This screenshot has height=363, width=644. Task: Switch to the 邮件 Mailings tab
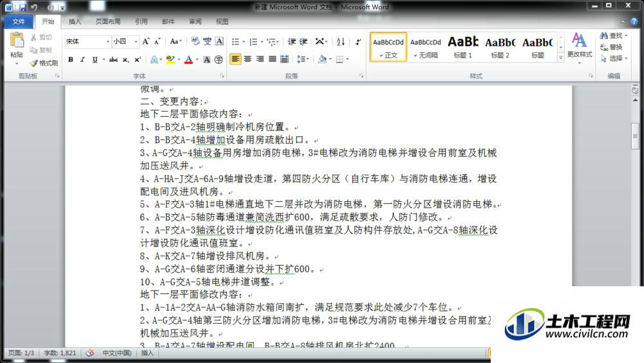click(x=168, y=21)
